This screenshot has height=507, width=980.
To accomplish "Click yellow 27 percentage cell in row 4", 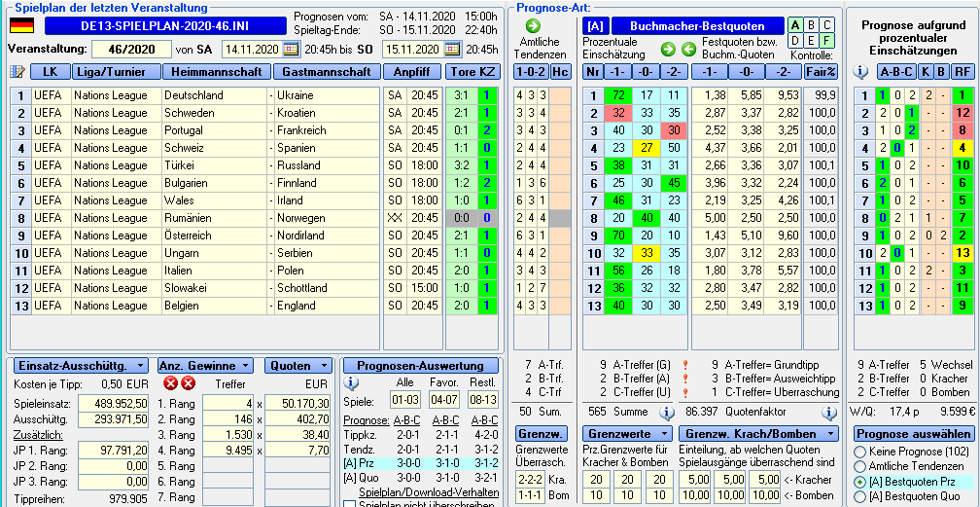I will click(647, 148).
